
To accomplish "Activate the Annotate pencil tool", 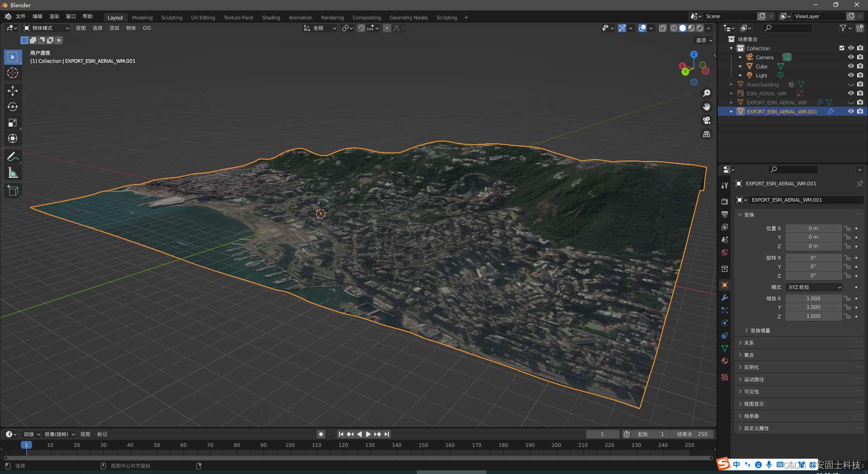I will 13,157.
